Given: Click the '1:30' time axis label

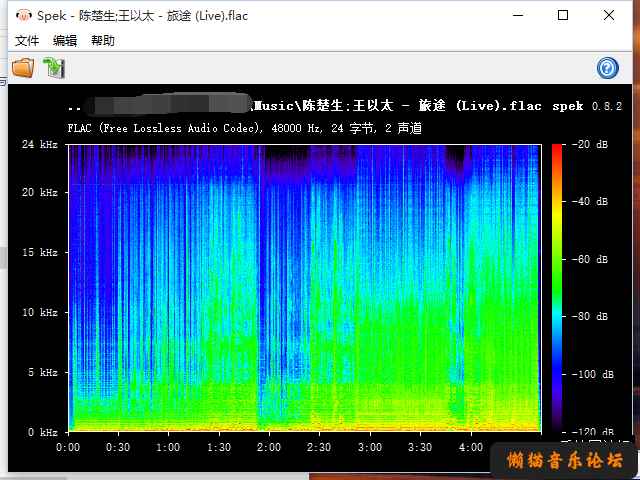Looking at the screenshot, I should tap(219, 447).
